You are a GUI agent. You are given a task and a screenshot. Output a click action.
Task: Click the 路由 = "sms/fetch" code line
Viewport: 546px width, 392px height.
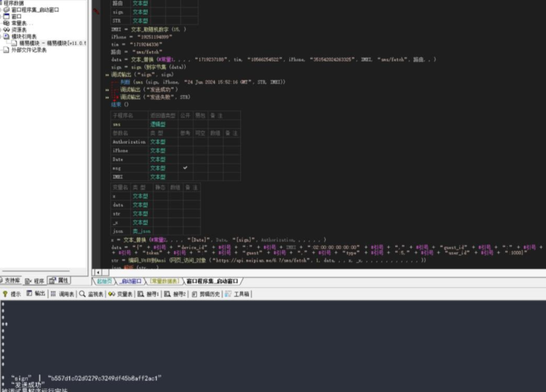136,52
